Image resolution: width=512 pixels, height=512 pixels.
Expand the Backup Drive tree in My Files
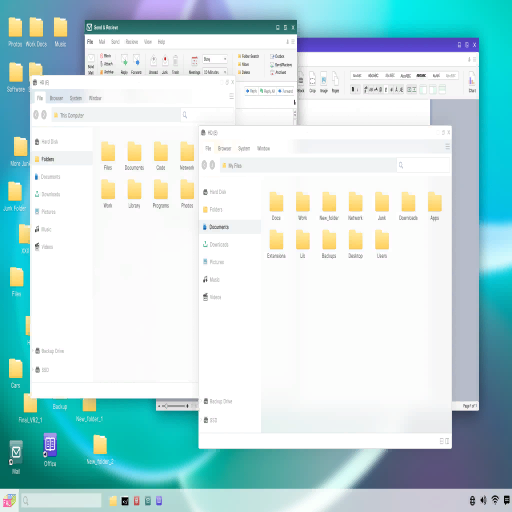(x=201, y=401)
